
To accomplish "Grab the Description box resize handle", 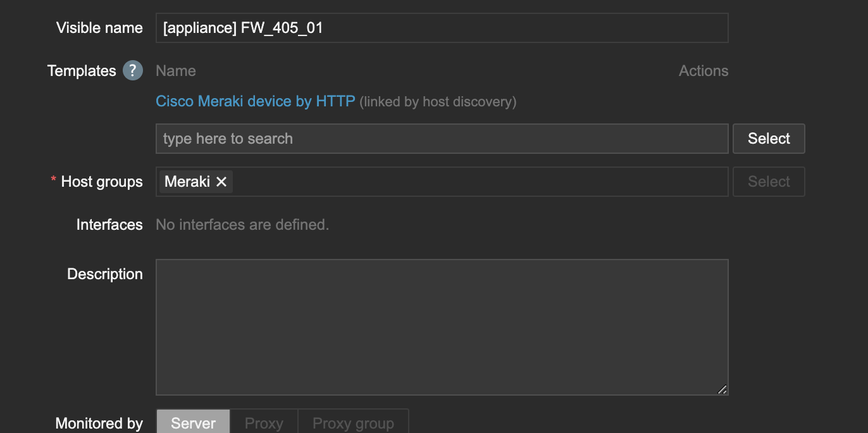I will (722, 389).
